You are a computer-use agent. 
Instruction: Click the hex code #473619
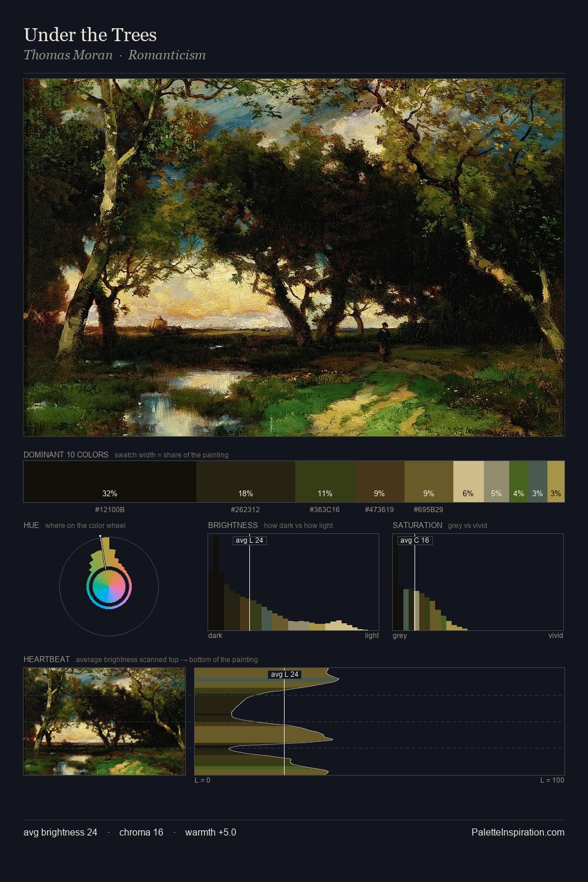pos(379,510)
